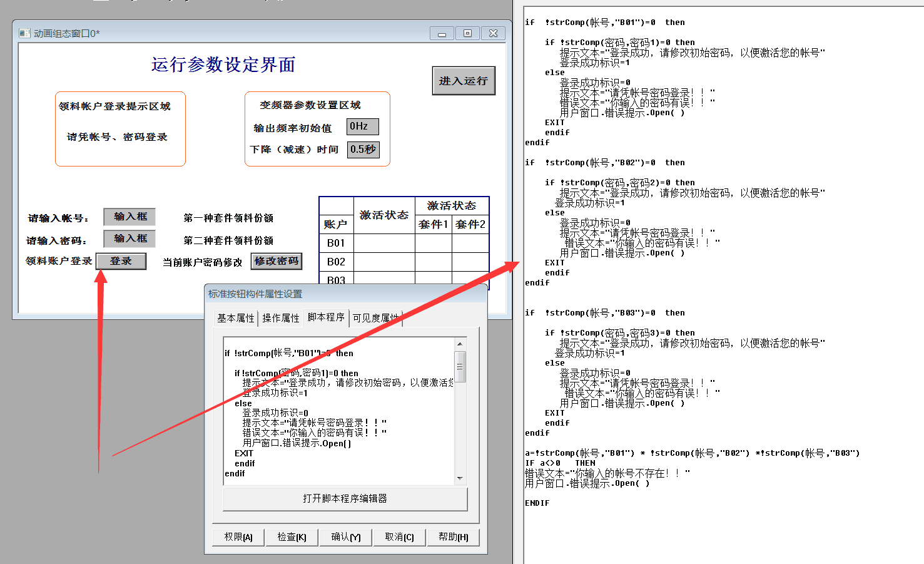The image size is (924, 564).
Task: Open the 脚本程序 tab
Action: coord(325,317)
